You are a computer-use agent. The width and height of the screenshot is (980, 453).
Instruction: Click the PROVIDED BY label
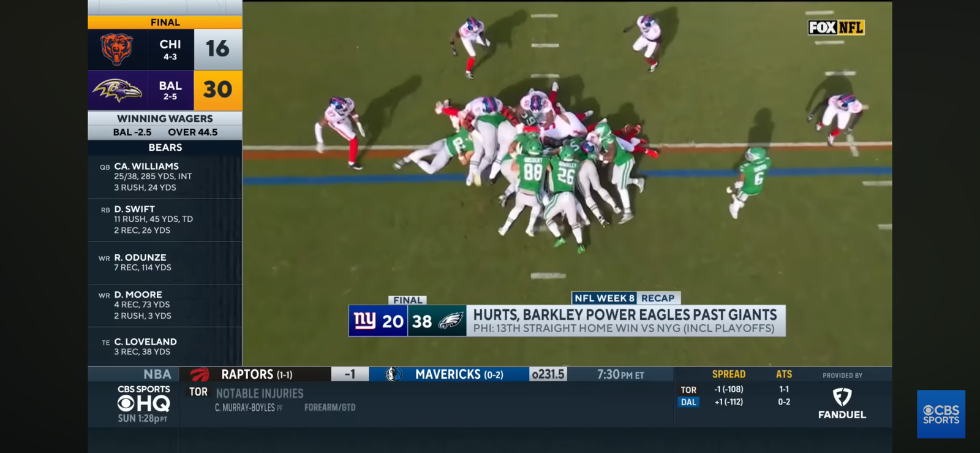click(842, 376)
